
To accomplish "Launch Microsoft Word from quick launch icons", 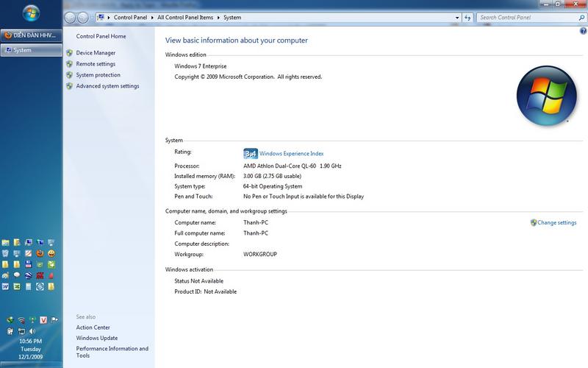I will click(x=5, y=286).
